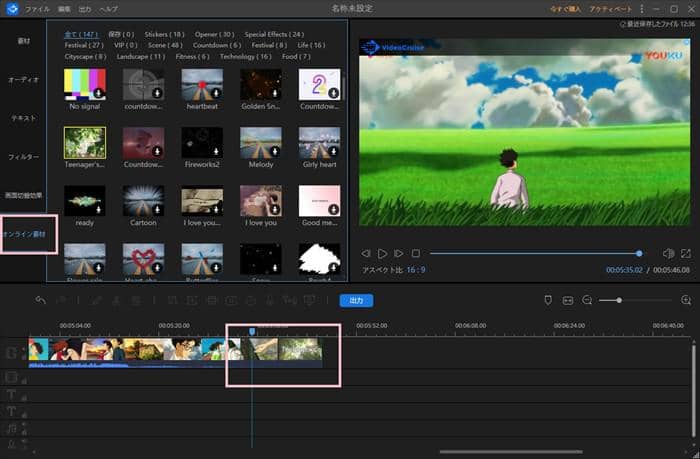Click the VideoCruise logo in the title bar
700x459 pixels.
click(x=12, y=8)
